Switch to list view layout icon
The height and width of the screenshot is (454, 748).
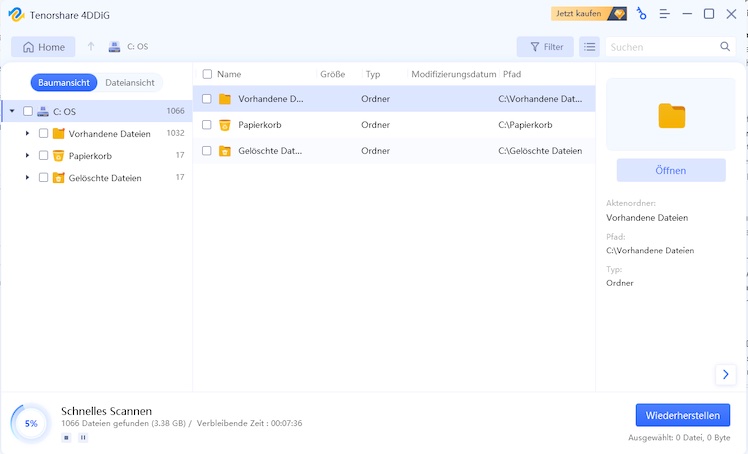[x=590, y=47]
